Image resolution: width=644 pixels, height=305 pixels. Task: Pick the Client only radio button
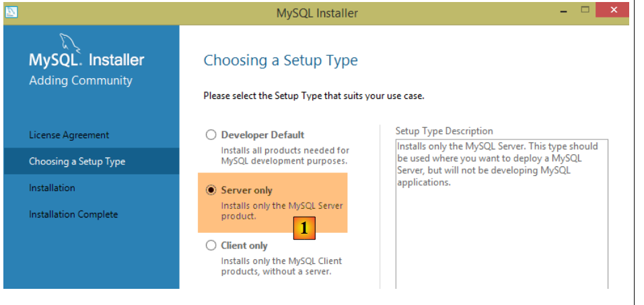pos(211,246)
